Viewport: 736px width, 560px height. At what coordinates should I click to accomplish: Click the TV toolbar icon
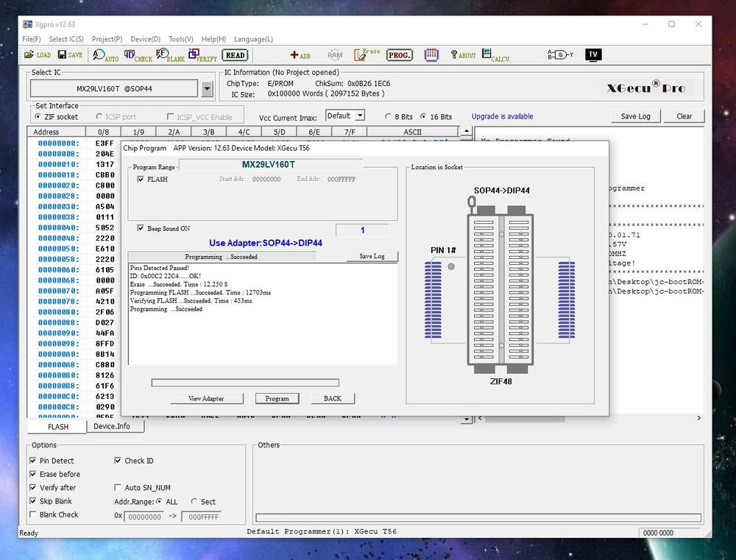(593, 55)
